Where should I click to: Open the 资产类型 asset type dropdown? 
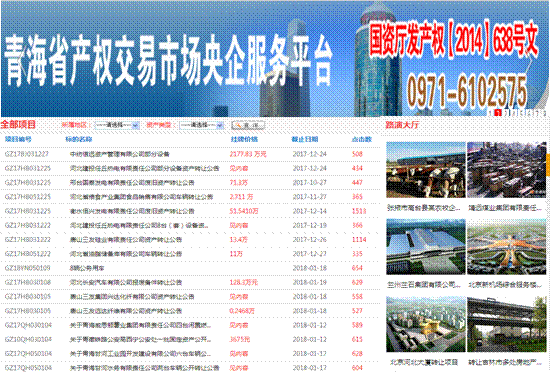pyautogui.click(x=201, y=125)
